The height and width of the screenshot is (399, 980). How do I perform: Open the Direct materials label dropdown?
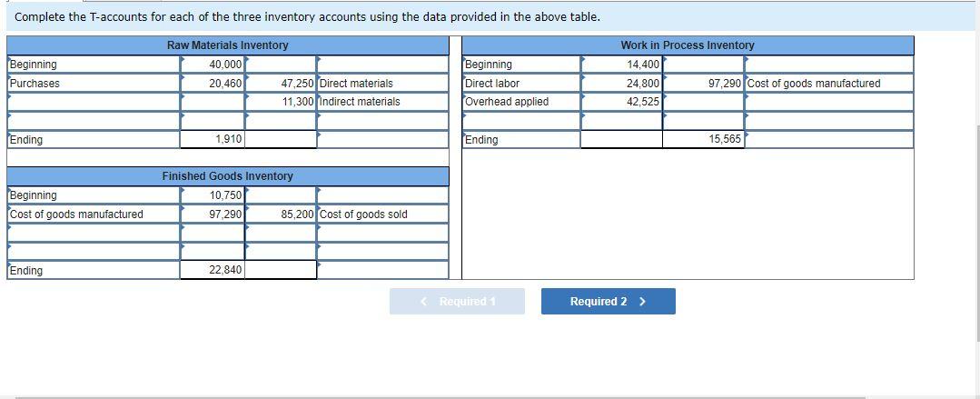point(382,84)
